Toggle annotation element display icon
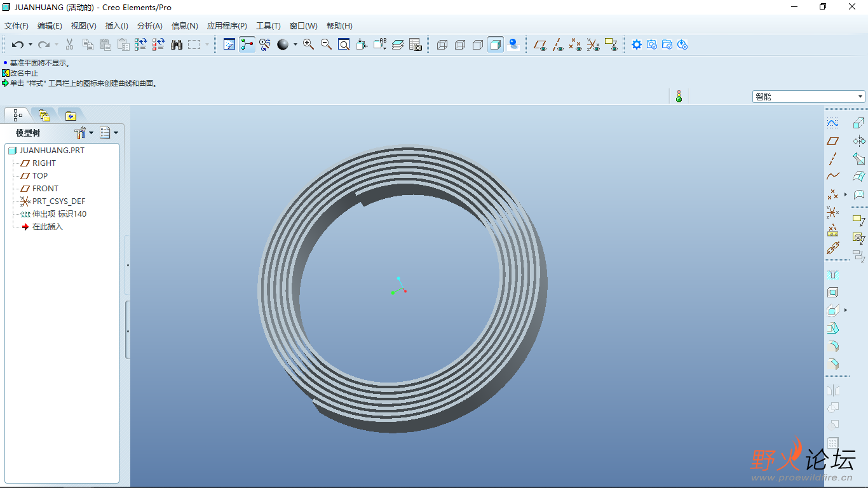Screen dimensions: 868x488 611,44
